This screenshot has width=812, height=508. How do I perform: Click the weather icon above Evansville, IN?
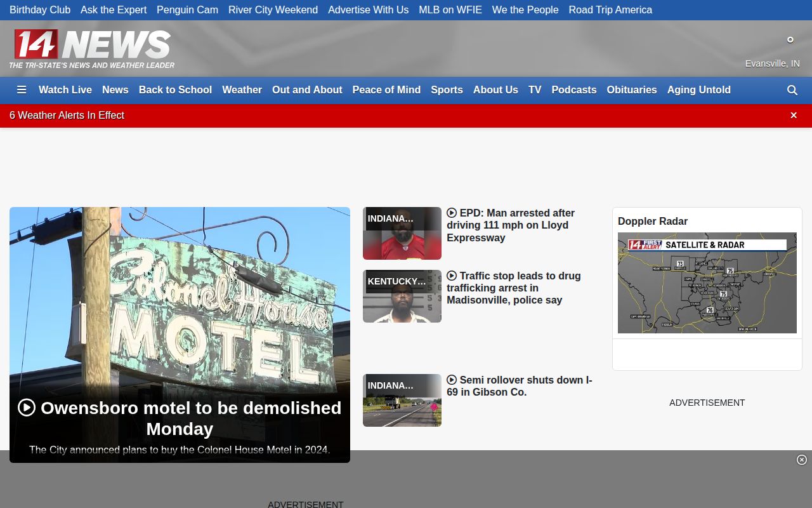[x=790, y=40]
